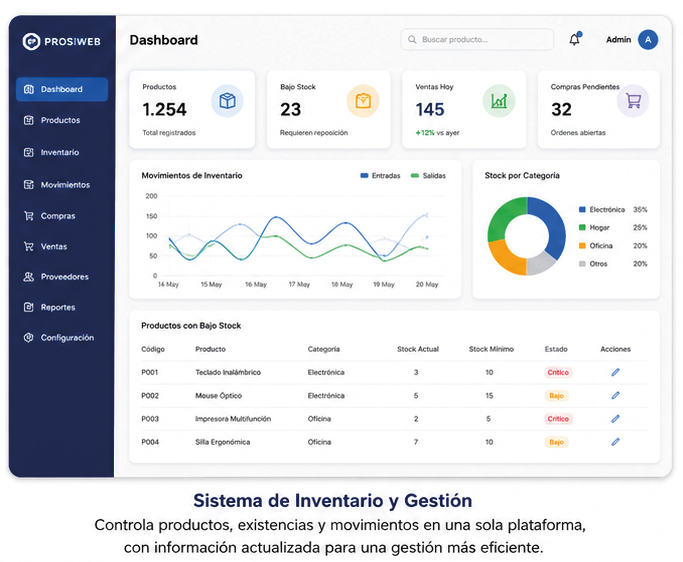Click the 20 May axis label
683x562 pixels.
click(427, 284)
